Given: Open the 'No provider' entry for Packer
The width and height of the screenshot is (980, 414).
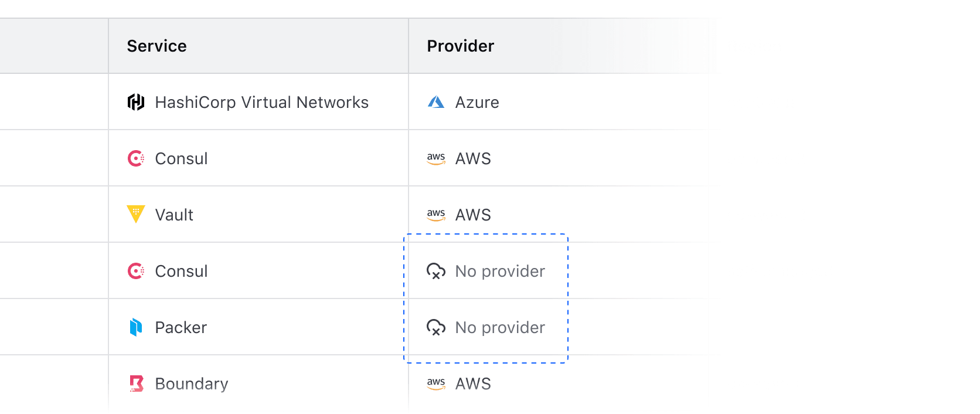Looking at the screenshot, I should (x=499, y=327).
